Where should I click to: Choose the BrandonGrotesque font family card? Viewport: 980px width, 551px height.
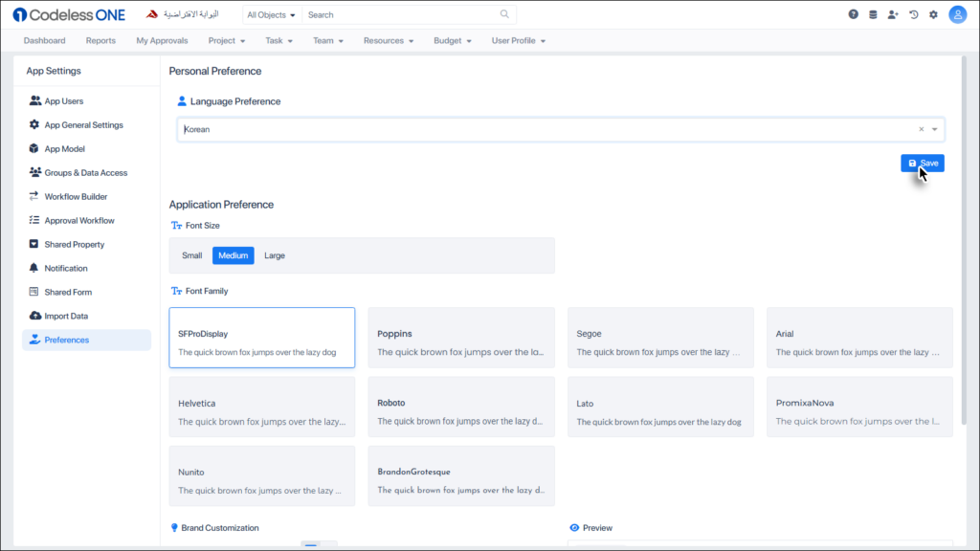pos(461,476)
